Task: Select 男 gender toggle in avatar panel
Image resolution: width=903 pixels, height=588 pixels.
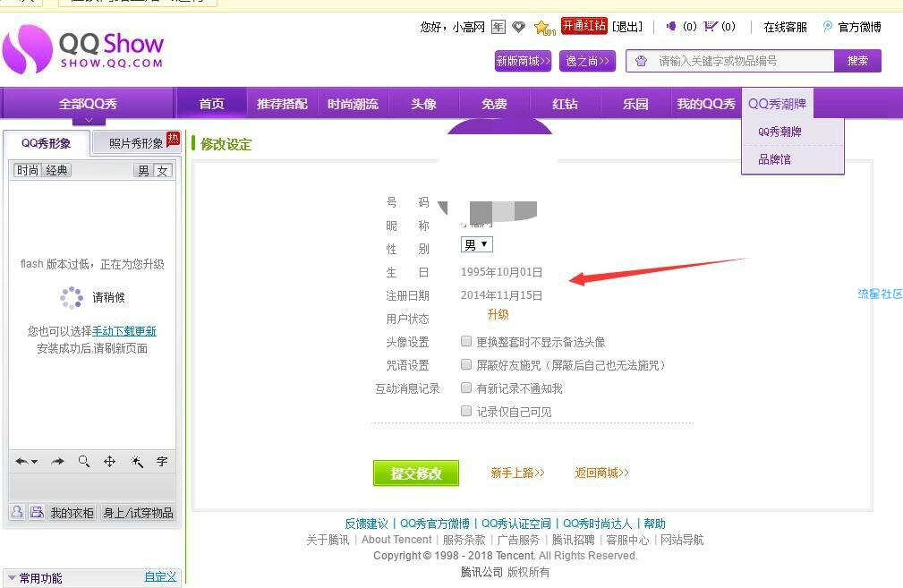Action: pyautogui.click(x=143, y=170)
